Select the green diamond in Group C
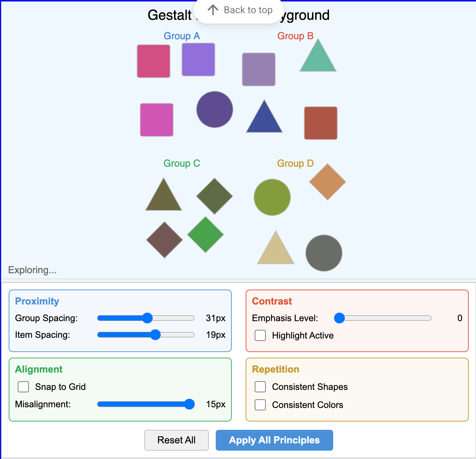 point(205,234)
